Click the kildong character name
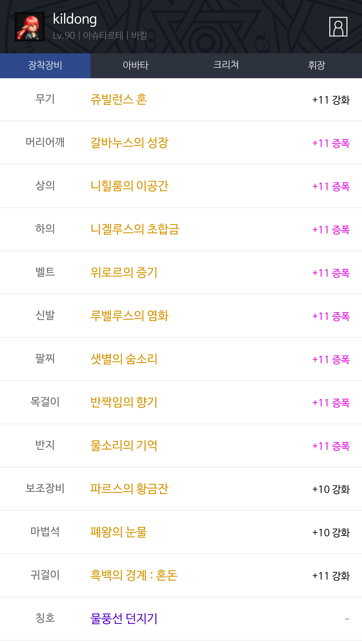Image resolution: width=362 pixels, height=644 pixels. pos(75,19)
